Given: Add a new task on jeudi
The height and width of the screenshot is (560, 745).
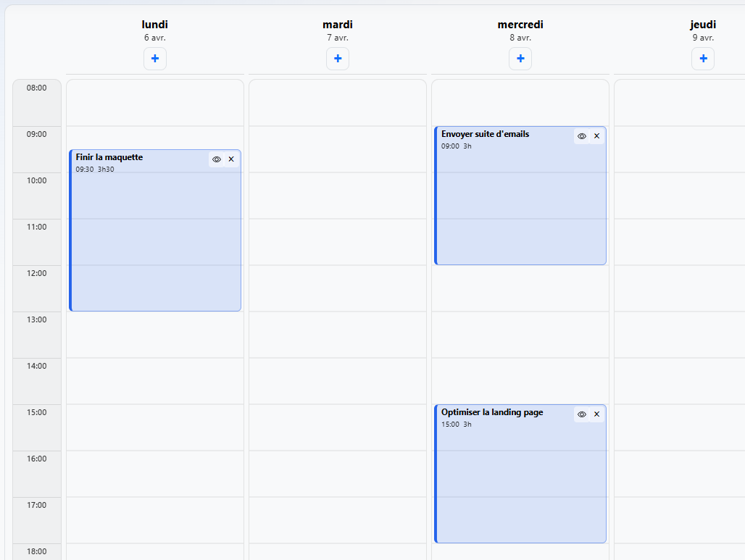Looking at the screenshot, I should coord(703,59).
